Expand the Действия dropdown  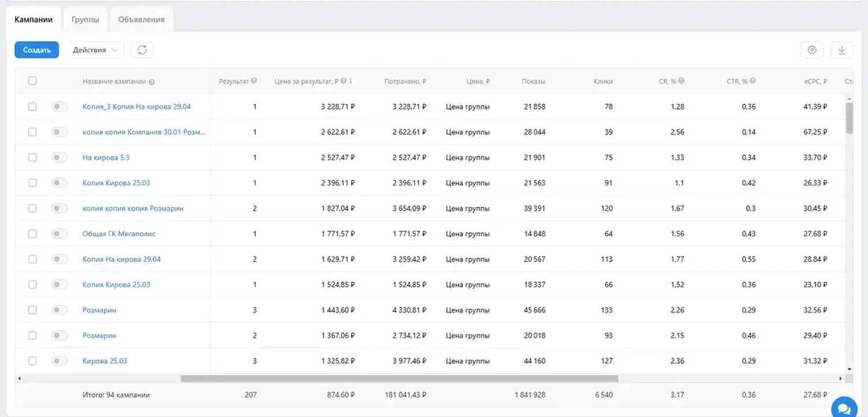click(x=95, y=50)
